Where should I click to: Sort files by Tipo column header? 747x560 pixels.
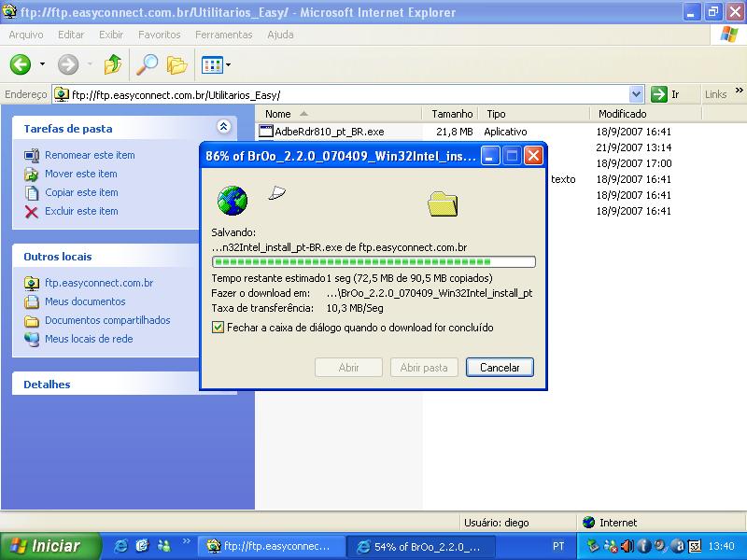[534, 114]
